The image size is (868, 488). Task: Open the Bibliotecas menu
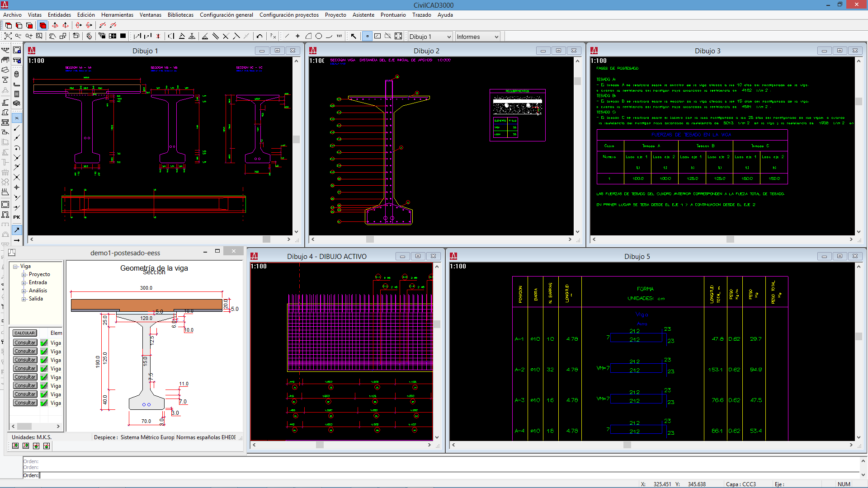click(180, 15)
